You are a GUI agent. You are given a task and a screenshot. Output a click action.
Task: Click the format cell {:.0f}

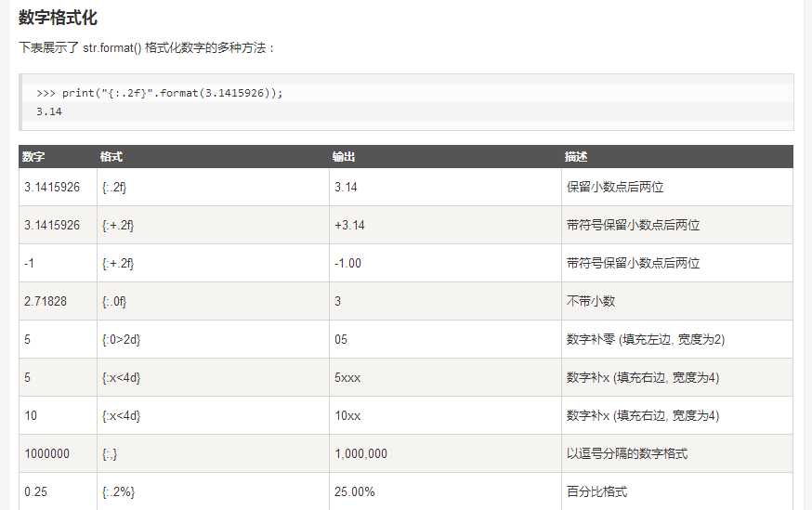tap(114, 301)
